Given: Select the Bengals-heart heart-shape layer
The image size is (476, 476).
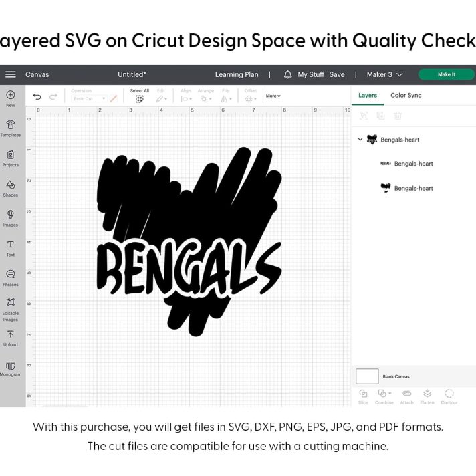Looking at the screenshot, I should (413, 189).
